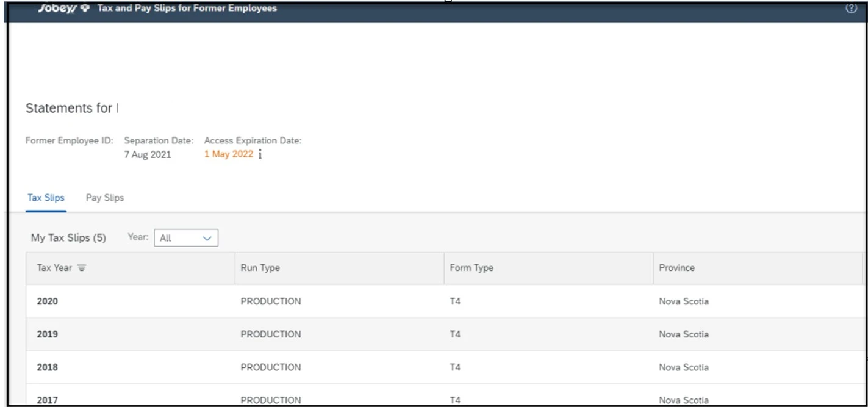The image size is (868, 407).
Task: Click the help question mark icon
Action: click(x=852, y=9)
